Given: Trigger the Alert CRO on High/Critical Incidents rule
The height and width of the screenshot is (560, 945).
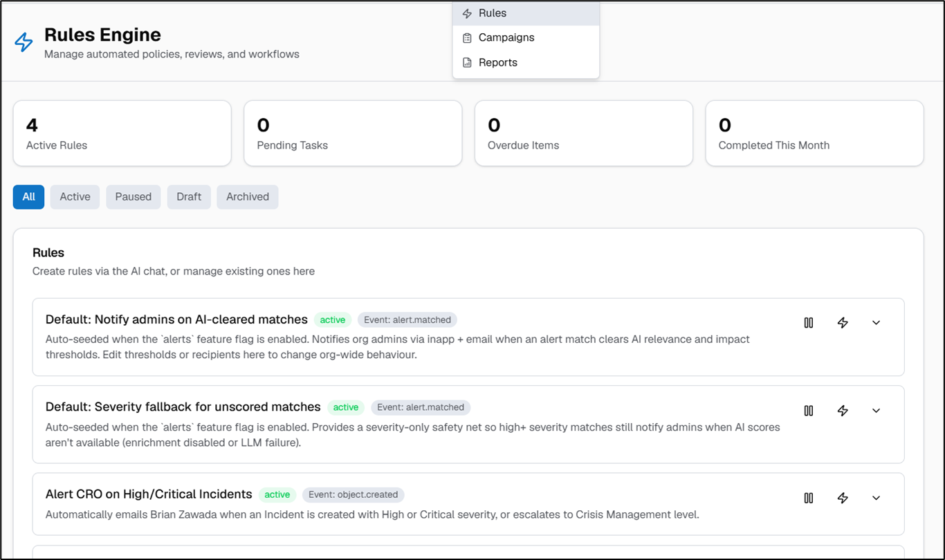Looking at the screenshot, I should pos(843,498).
